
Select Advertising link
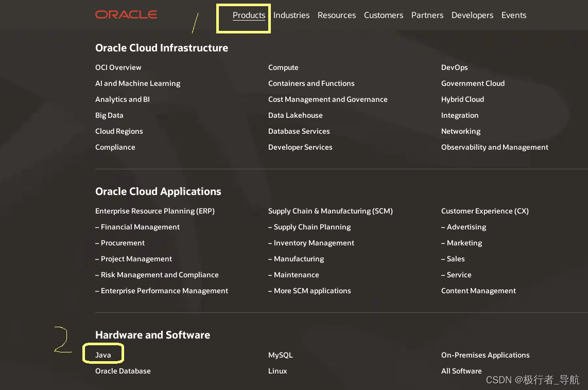[x=463, y=227]
